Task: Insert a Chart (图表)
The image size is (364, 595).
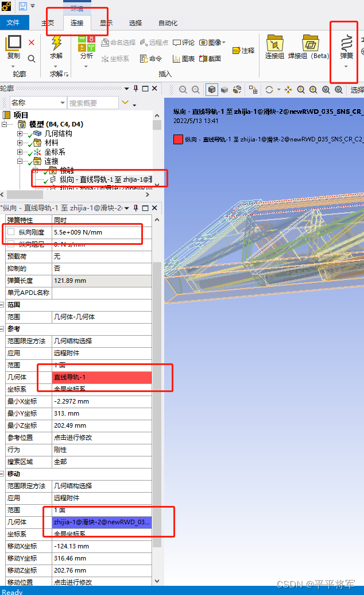Action: coord(184,59)
